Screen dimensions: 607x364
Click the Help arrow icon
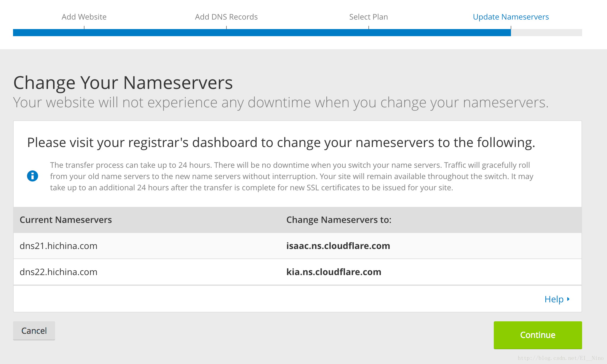click(568, 299)
